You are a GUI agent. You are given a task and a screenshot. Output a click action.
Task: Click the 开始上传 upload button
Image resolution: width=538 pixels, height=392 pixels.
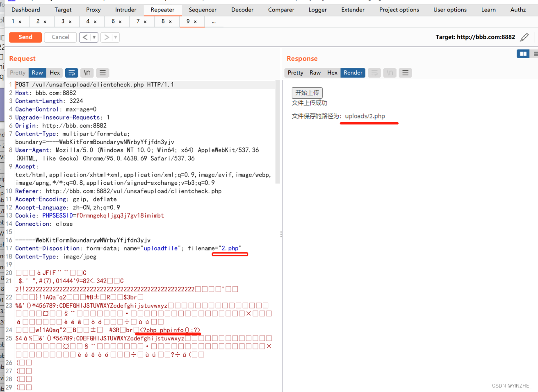coord(307,93)
